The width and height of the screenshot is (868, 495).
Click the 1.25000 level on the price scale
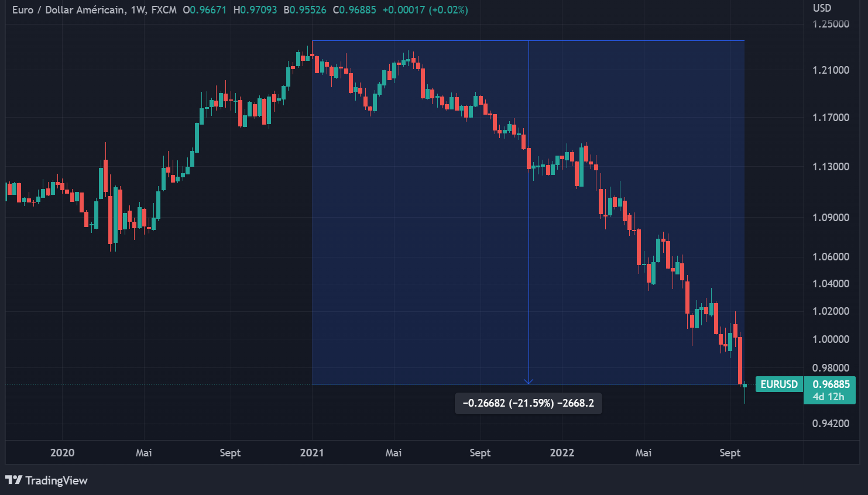(x=830, y=24)
